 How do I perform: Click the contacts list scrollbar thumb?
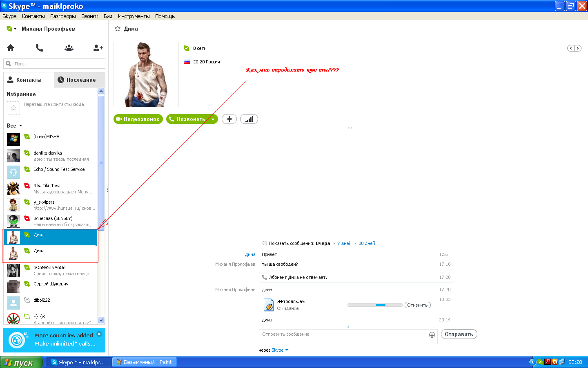101,163
